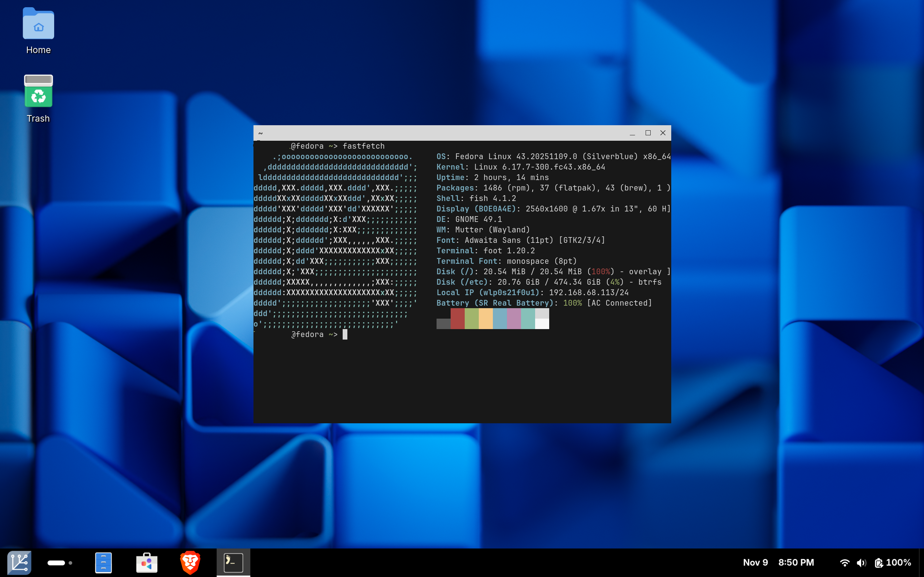The image size is (924, 577).
Task: Select the foot terminal taskbar entry
Action: (x=233, y=563)
